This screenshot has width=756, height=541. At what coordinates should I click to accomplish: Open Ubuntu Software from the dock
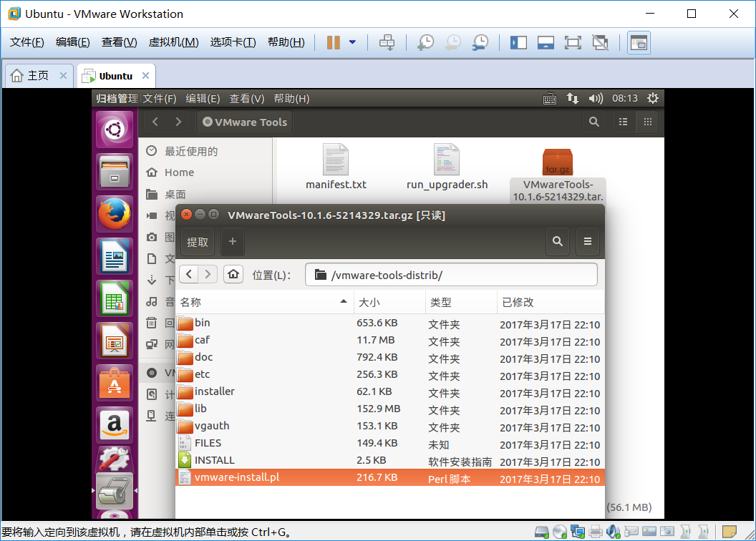point(115,383)
